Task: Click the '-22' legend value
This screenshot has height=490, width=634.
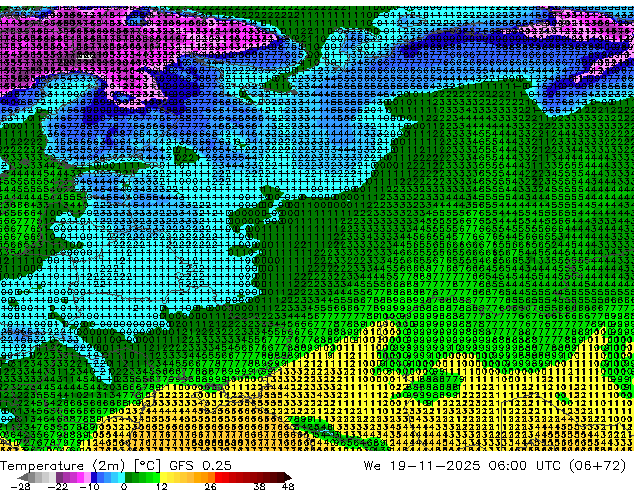Action: point(58,486)
